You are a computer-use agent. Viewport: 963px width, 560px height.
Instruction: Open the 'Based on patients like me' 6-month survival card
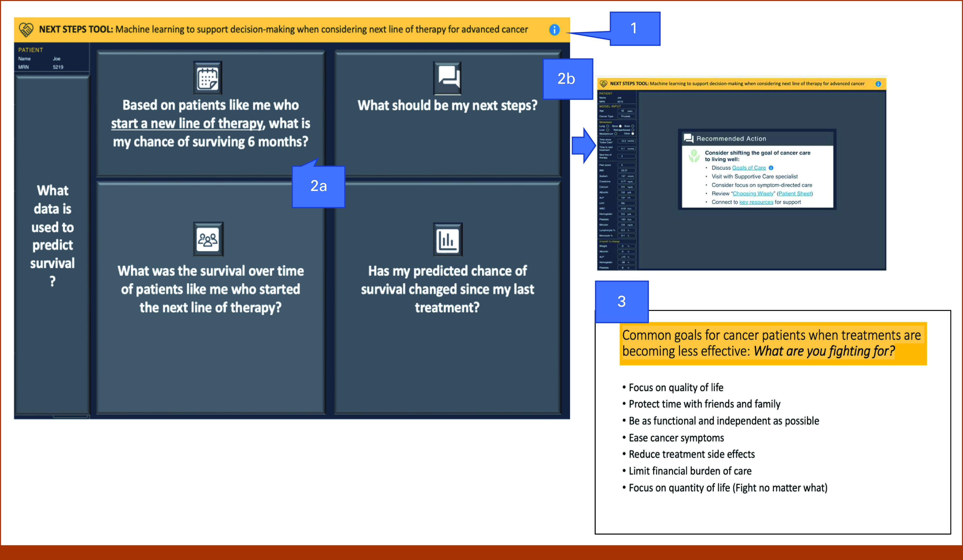point(210,114)
